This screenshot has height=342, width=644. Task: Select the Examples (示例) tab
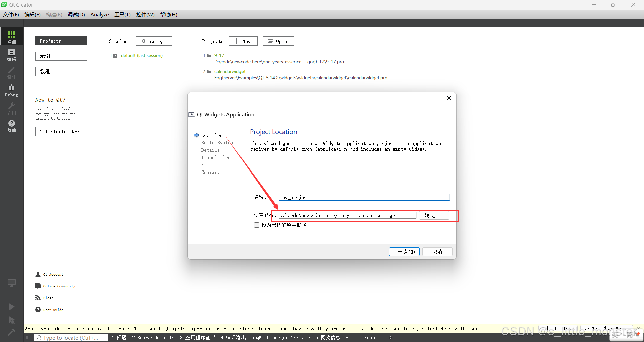click(61, 56)
